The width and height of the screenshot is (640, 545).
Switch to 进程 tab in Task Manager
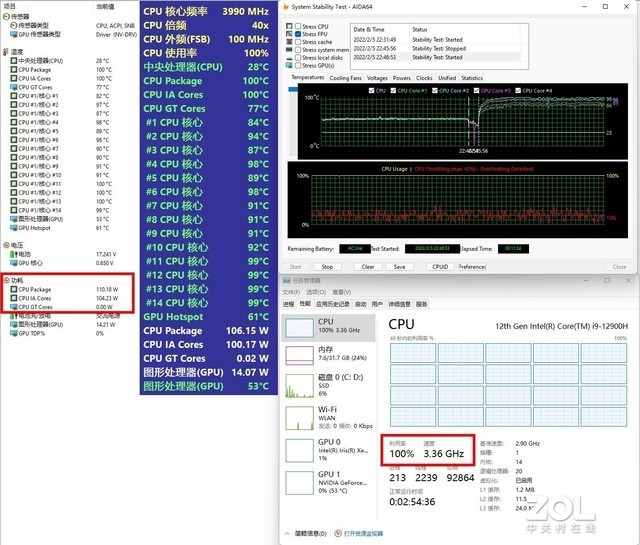(288, 304)
